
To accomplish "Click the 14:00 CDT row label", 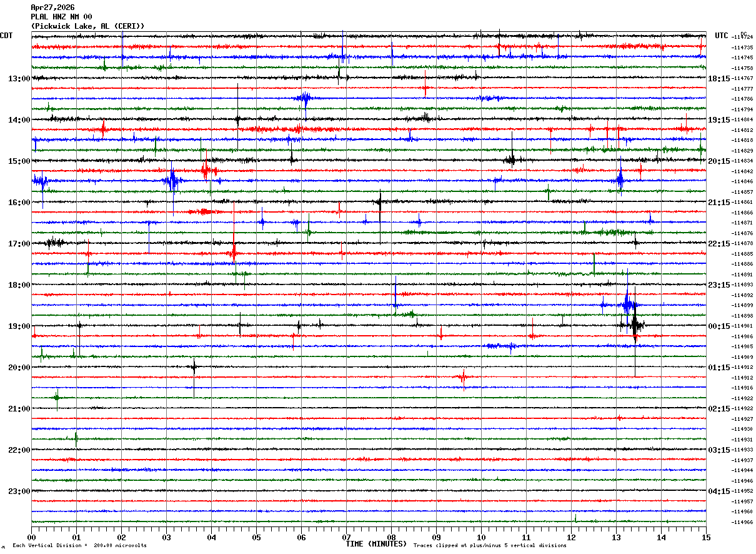I will tap(19, 120).
